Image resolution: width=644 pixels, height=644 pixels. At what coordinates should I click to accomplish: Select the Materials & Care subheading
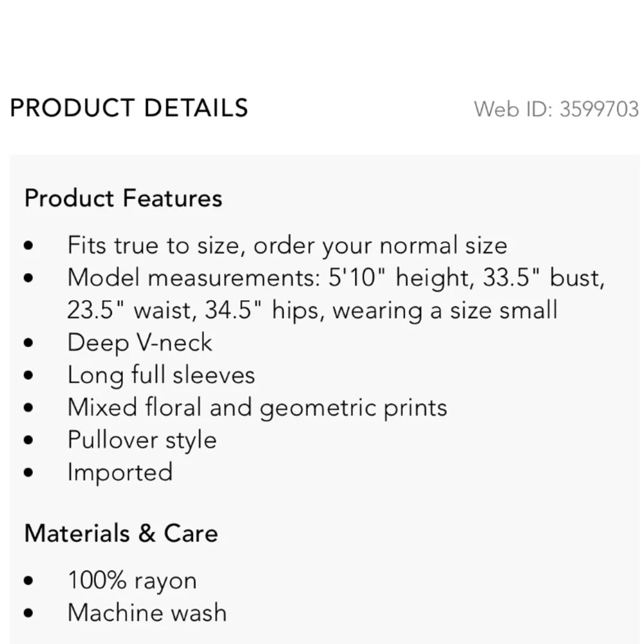[121, 533]
